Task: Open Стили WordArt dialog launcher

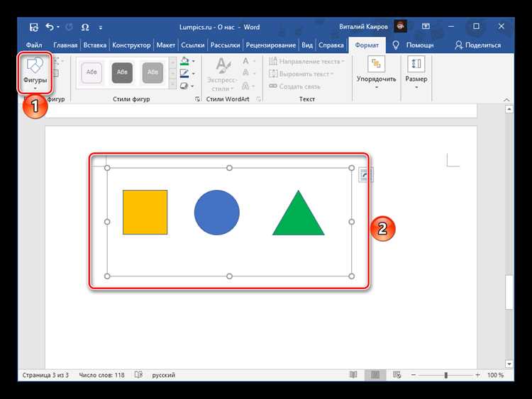Action: (x=258, y=99)
